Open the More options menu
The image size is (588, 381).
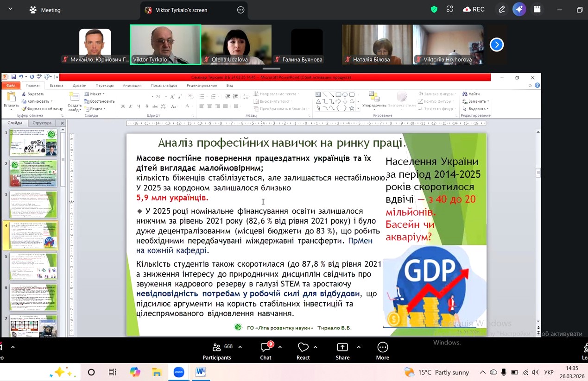382,350
